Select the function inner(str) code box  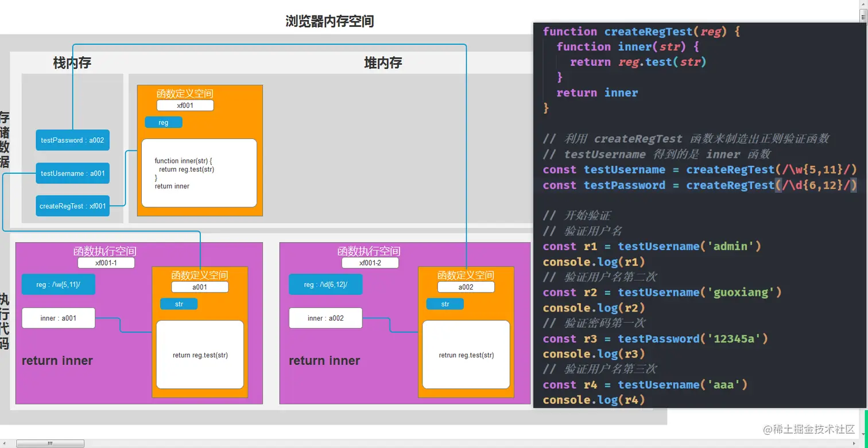pyautogui.click(x=199, y=173)
